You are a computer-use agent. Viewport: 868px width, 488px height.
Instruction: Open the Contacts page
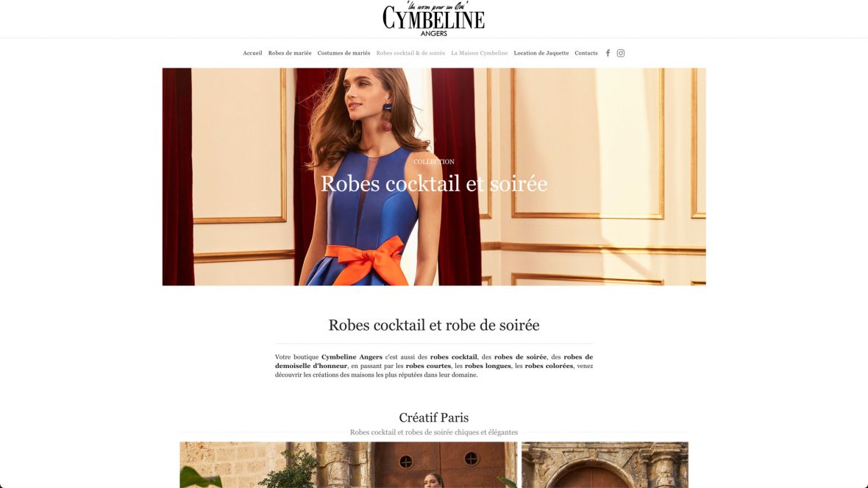point(586,53)
